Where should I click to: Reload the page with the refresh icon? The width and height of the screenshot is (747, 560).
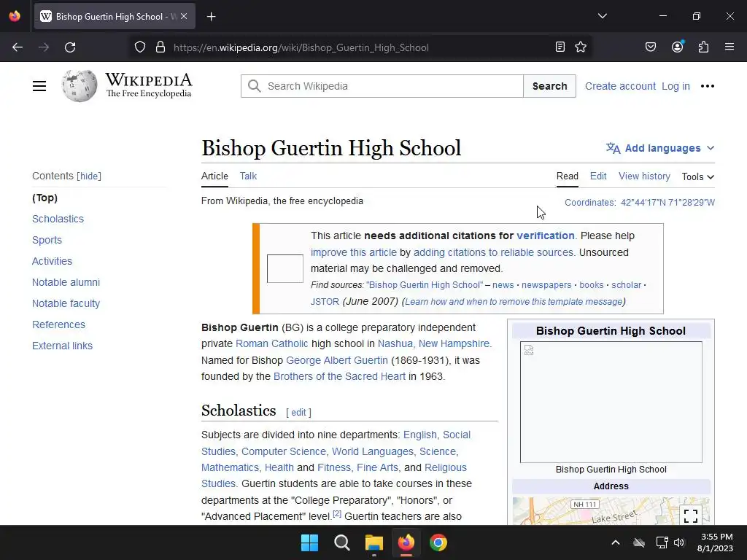(x=70, y=47)
